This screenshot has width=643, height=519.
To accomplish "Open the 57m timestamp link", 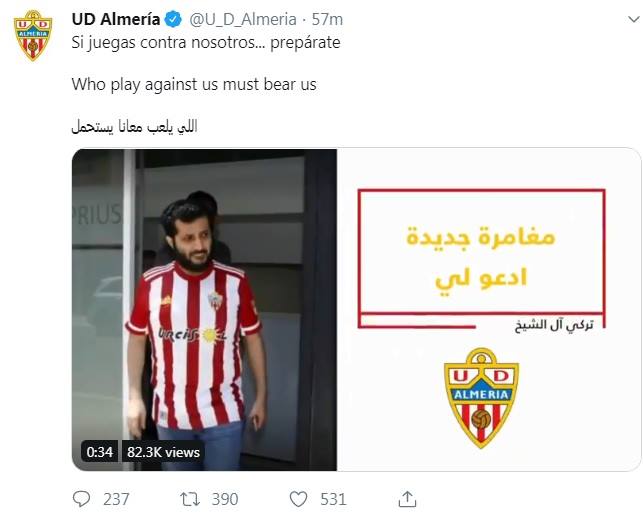I will (327, 19).
